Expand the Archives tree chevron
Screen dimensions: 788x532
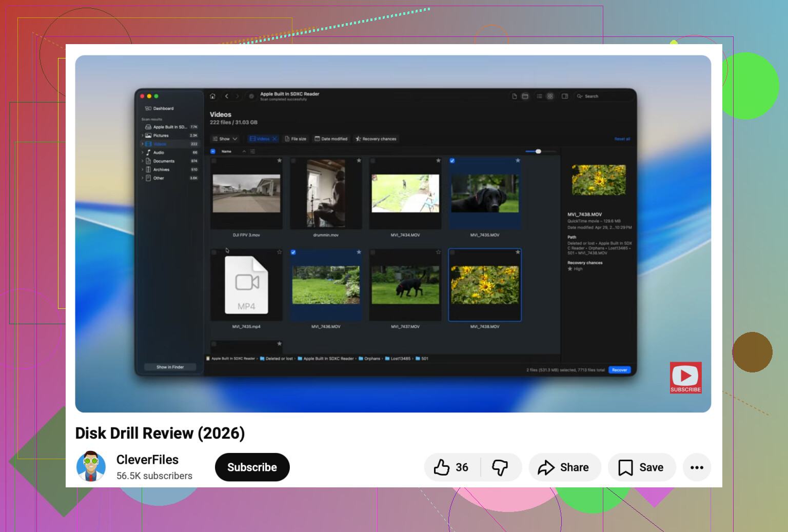coord(142,169)
